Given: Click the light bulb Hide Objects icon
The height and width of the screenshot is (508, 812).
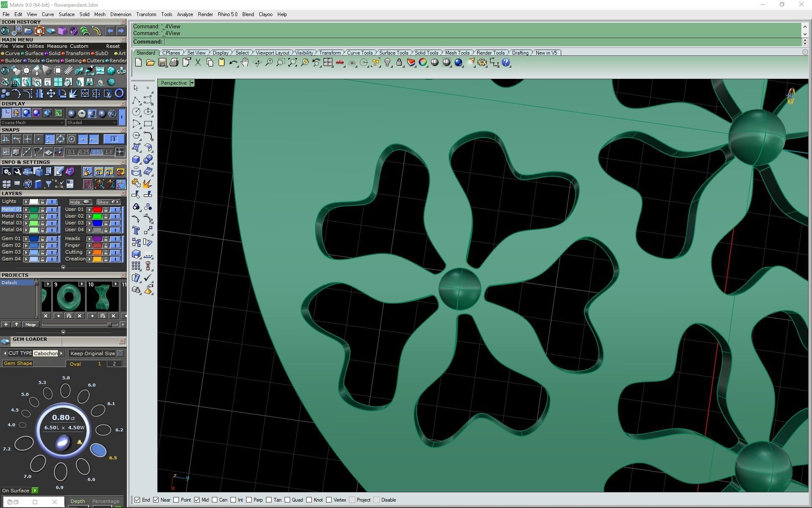Looking at the screenshot, I should pos(387,63).
